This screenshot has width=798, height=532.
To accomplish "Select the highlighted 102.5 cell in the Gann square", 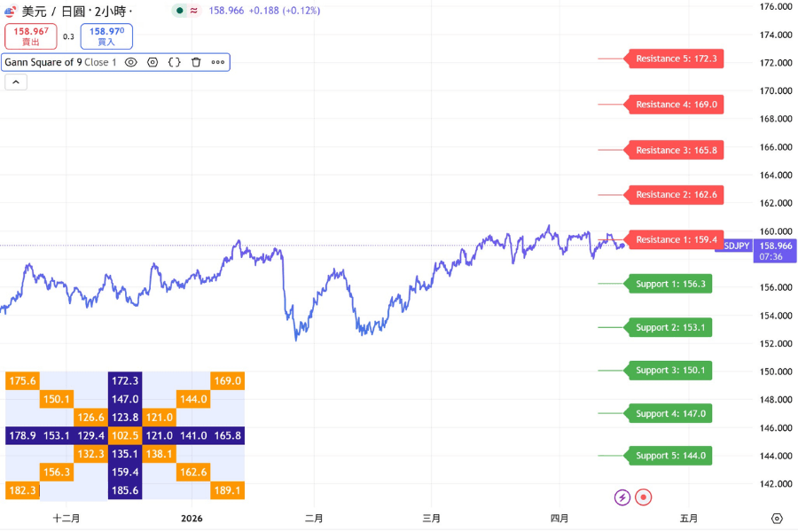I will [x=124, y=435].
